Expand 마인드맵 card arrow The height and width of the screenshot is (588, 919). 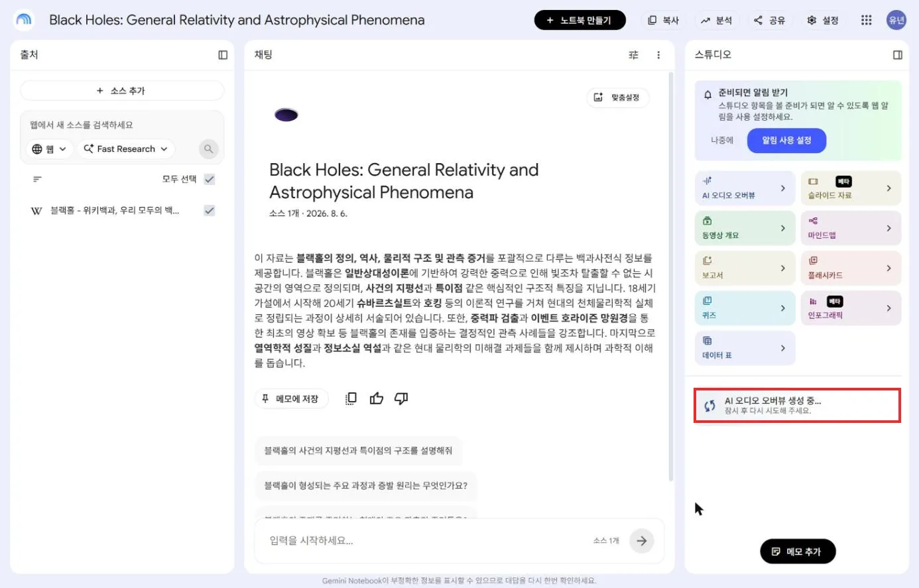[x=889, y=228]
